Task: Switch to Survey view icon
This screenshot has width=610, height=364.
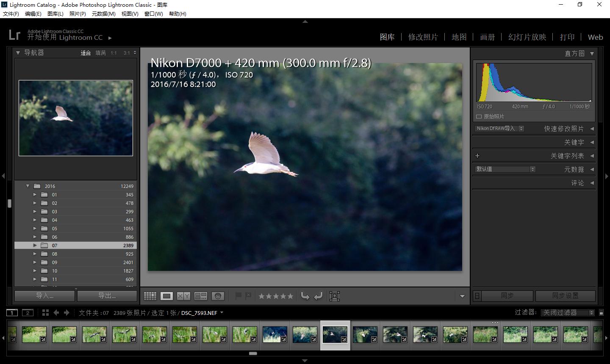Action: (x=200, y=296)
